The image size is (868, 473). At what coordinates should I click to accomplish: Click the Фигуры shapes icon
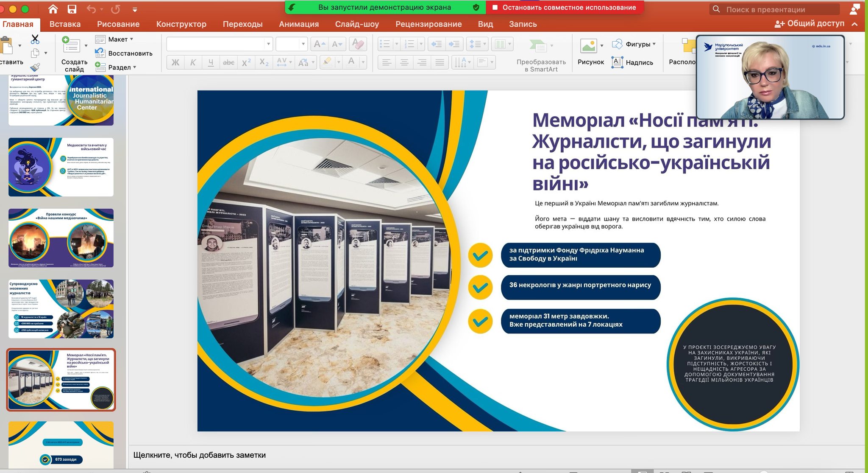pyautogui.click(x=618, y=44)
